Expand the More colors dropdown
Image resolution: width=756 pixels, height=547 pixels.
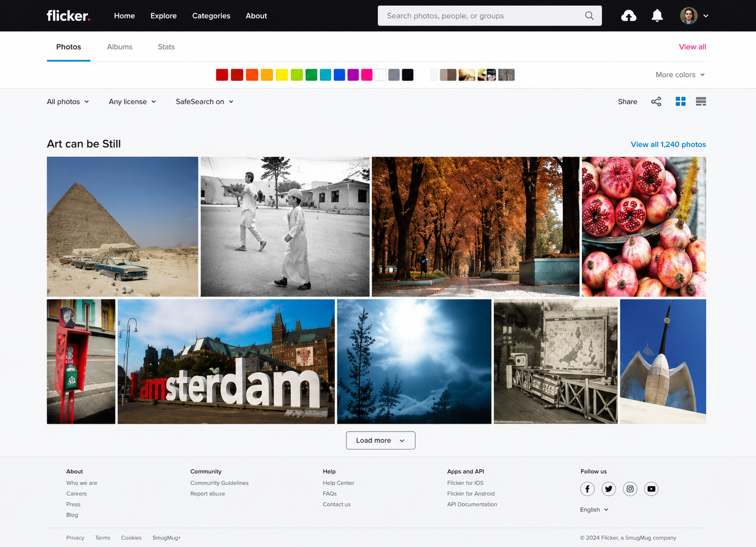click(x=680, y=75)
